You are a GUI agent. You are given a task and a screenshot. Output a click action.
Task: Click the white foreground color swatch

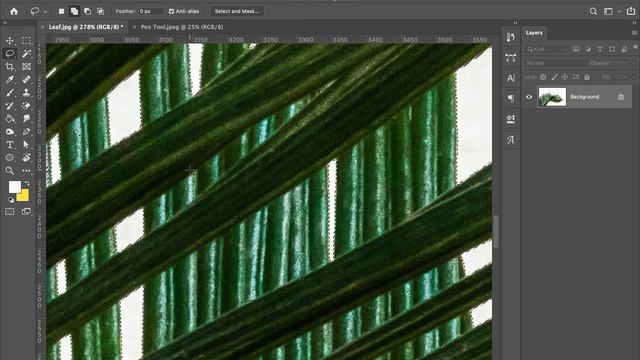pyautogui.click(x=14, y=187)
